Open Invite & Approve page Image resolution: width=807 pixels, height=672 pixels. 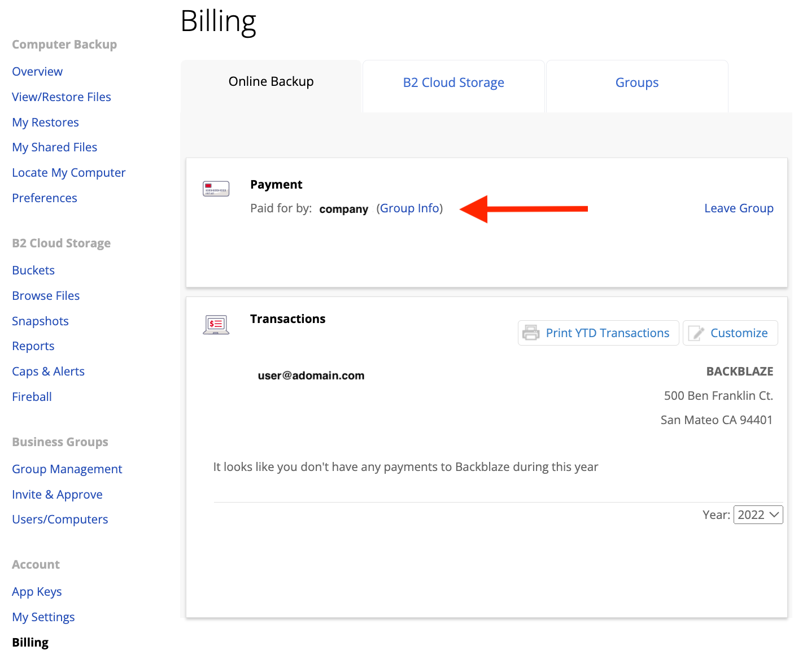point(57,495)
